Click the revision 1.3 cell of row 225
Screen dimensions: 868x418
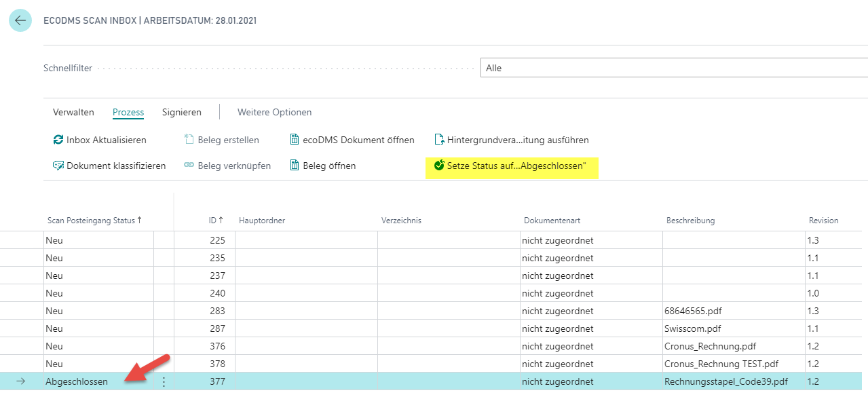tap(834, 240)
